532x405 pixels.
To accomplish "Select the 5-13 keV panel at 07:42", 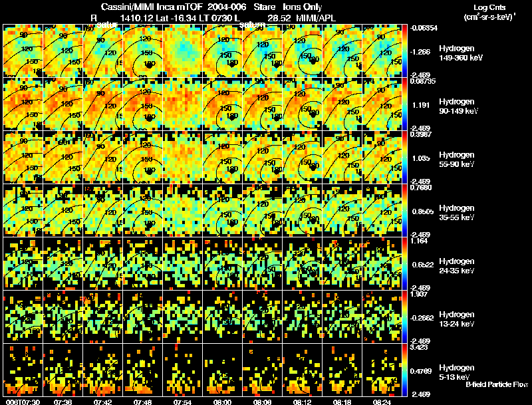I will coord(103,370).
